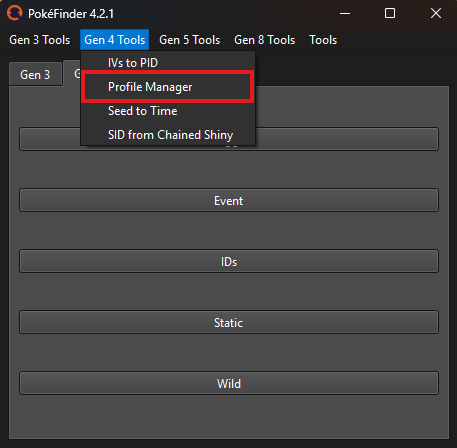Switch to the Gen 3 tab
This screenshot has height=448, width=457.
tap(35, 75)
